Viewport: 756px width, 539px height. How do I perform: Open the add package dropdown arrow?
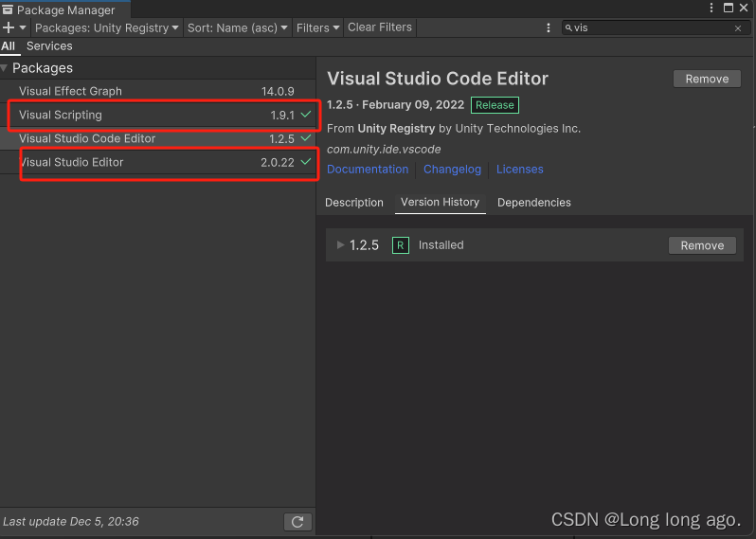click(23, 27)
